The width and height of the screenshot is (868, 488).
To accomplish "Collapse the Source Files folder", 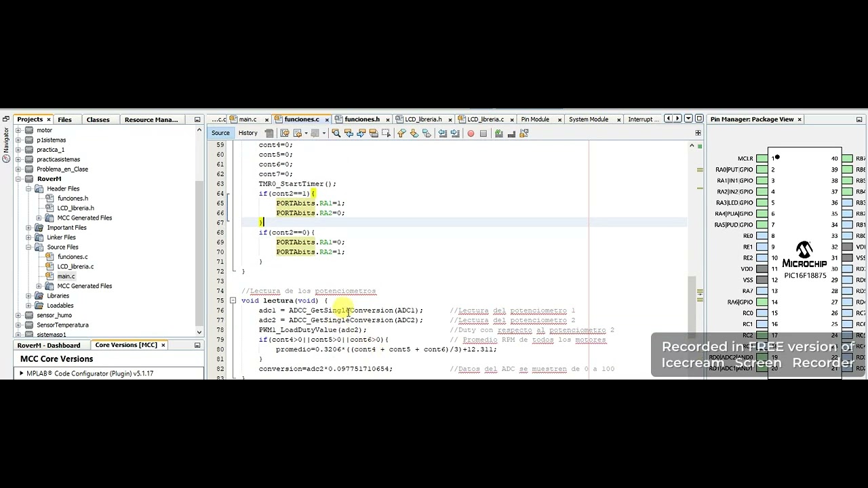I will 29,247.
